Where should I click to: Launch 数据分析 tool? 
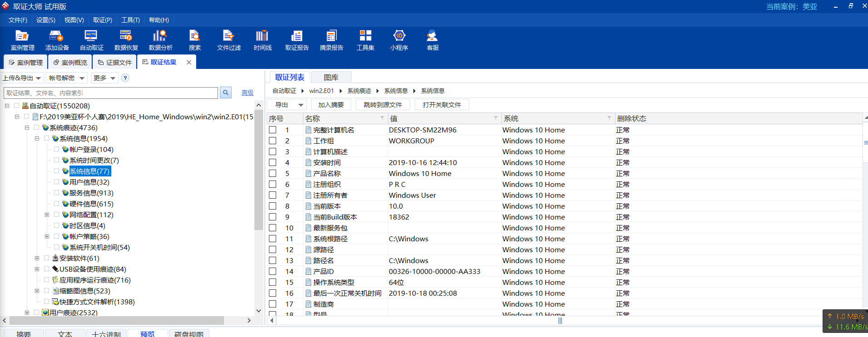click(x=160, y=40)
